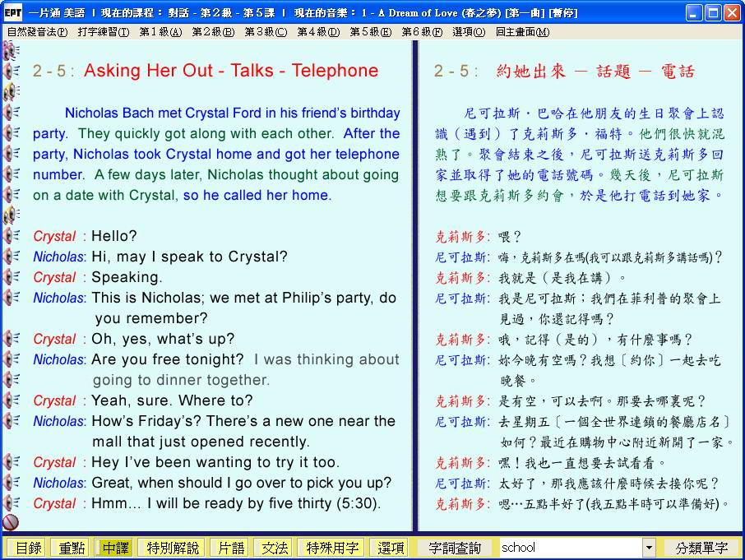Open the 第2級 level menu
The image size is (745, 560).
[x=212, y=32]
